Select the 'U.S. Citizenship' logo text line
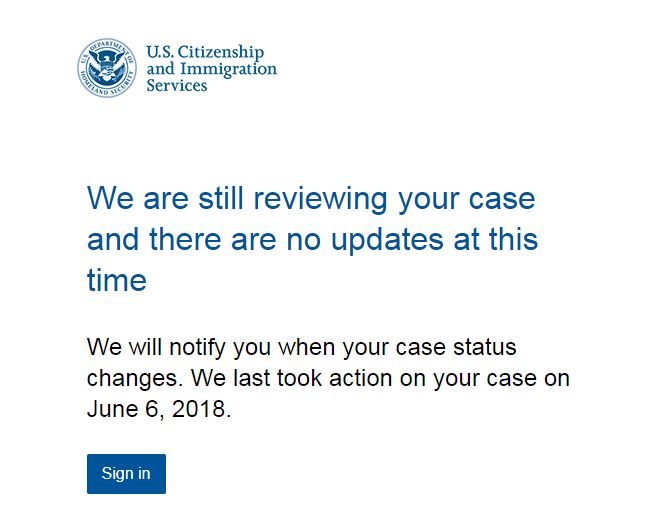Screen dimensions: 650x522 pyautogui.click(x=205, y=53)
